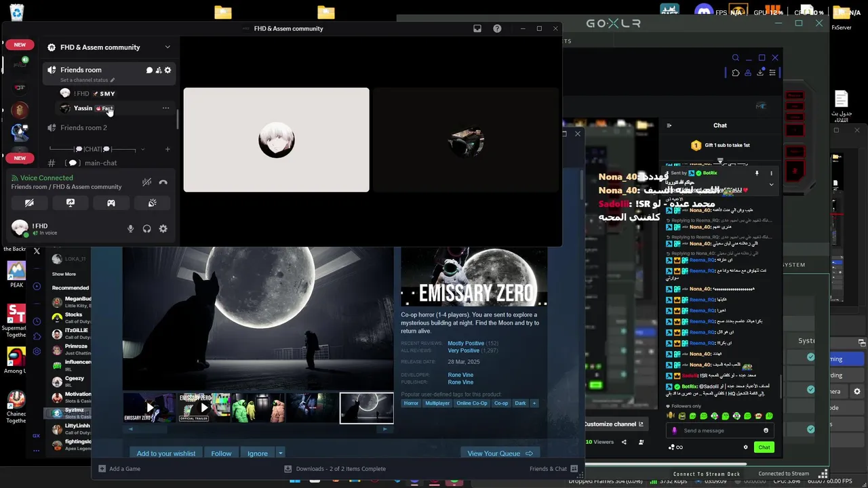Mute the Discord microphone
The width and height of the screenshot is (868, 488).
pyautogui.click(x=130, y=229)
